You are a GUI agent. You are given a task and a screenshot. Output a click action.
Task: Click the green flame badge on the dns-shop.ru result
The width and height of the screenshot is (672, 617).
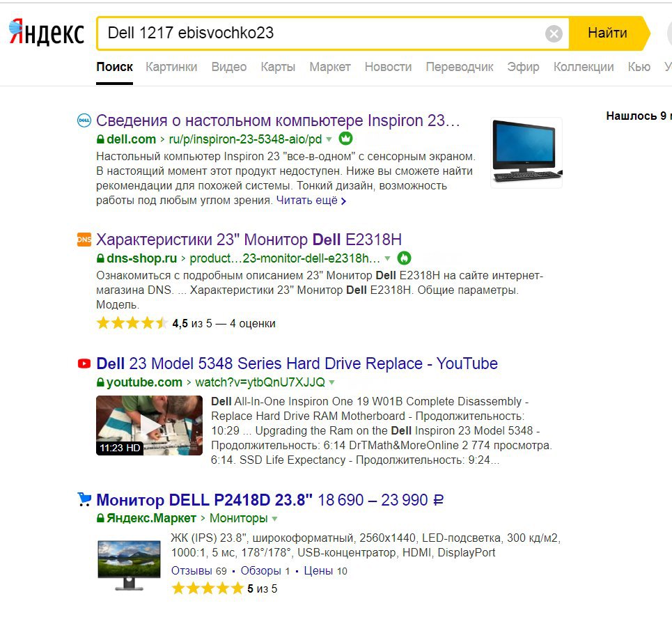404,258
